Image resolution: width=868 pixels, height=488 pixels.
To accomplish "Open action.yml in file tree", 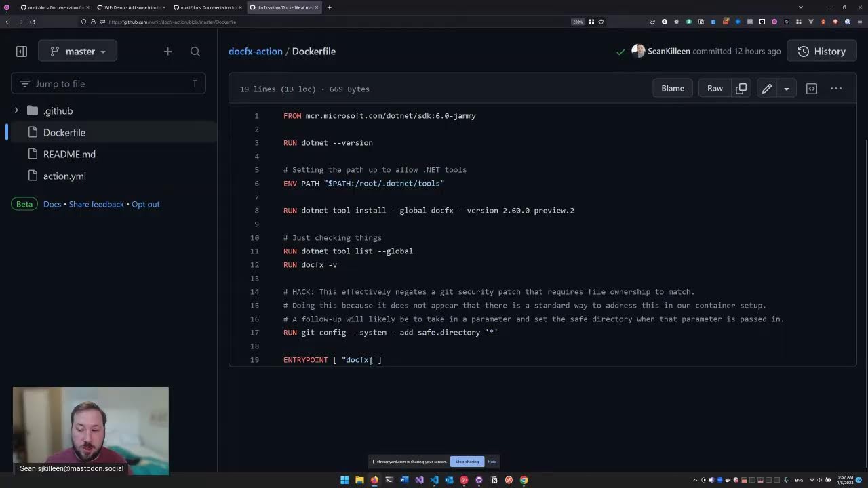I will coord(64,176).
